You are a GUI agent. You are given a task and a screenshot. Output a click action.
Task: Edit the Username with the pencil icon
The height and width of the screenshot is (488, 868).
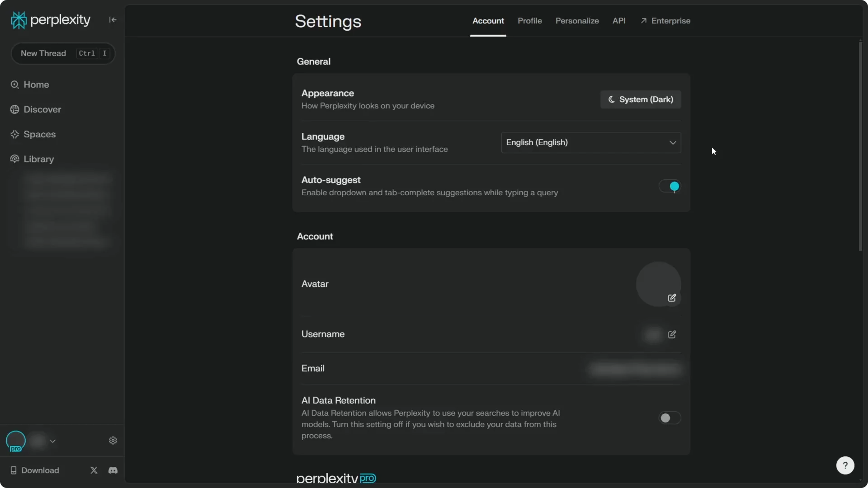pos(672,334)
